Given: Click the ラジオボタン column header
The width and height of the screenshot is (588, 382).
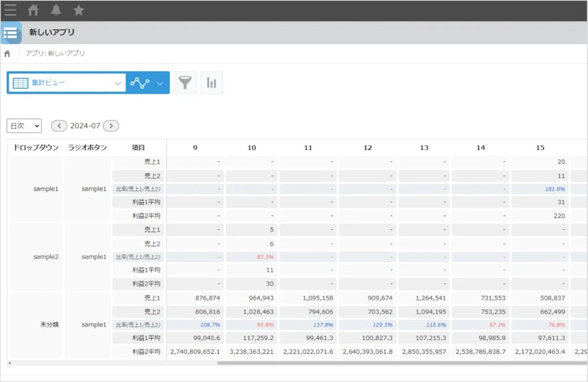Looking at the screenshot, I should pyautogui.click(x=87, y=148).
